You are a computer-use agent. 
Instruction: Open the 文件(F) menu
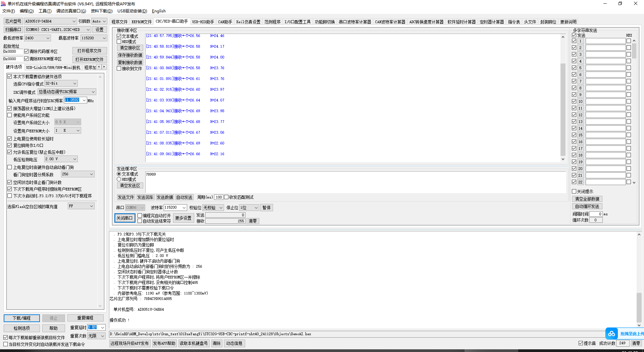(x=9, y=11)
